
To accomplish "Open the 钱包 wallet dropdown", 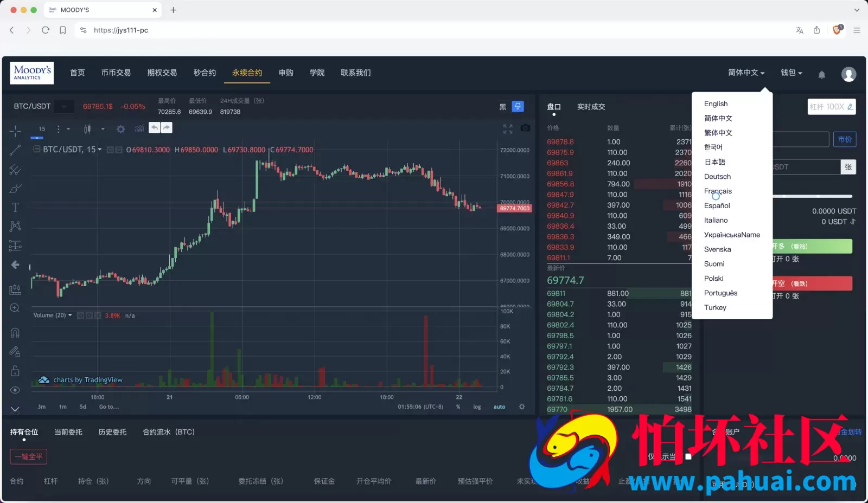I will (791, 73).
